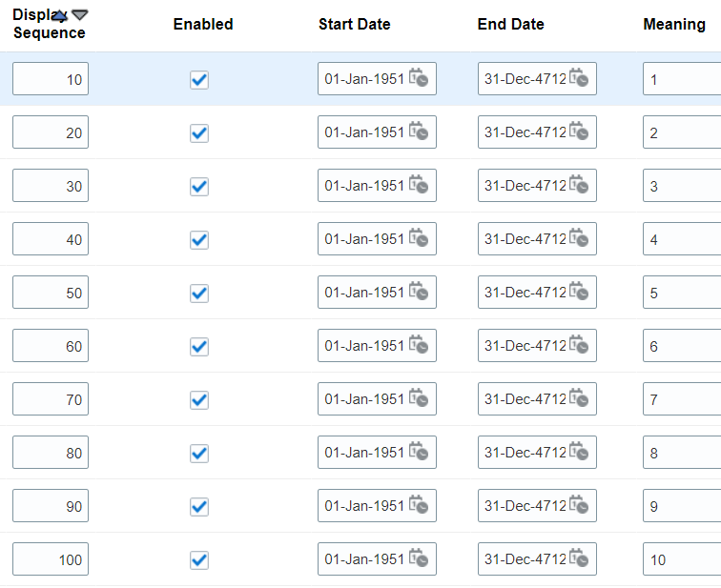The height and width of the screenshot is (588, 721).
Task: Sort Display Sequence descending with down arrow
Action: (x=79, y=15)
